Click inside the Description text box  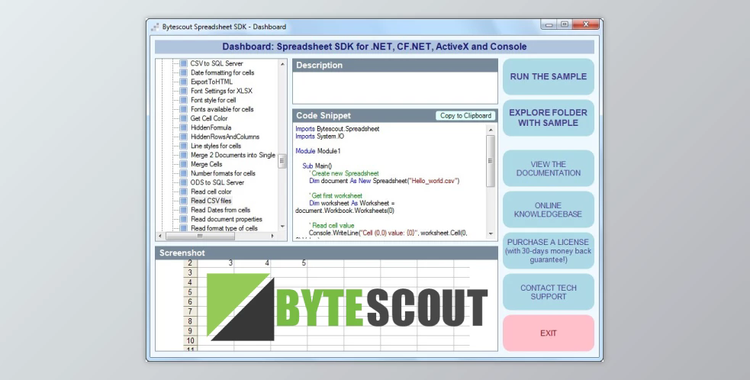point(395,88)
